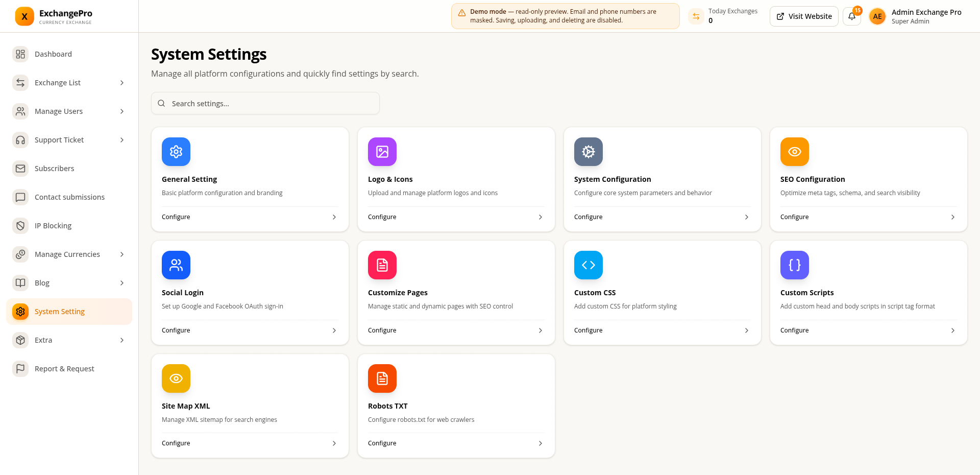Viewport: 980px width, 475px height.
Task: Click the ExchangePro logo icon
Action: point(24,16)
